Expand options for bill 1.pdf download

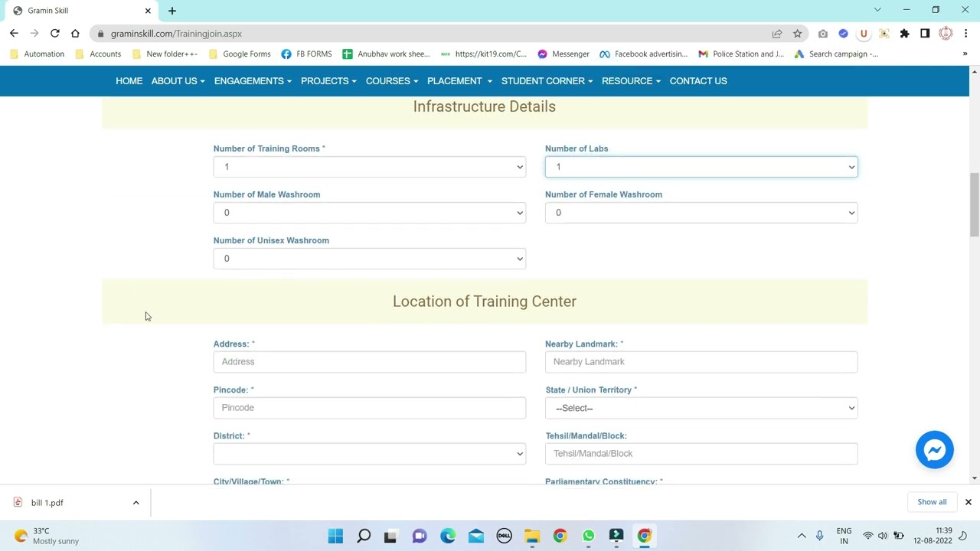136,503
